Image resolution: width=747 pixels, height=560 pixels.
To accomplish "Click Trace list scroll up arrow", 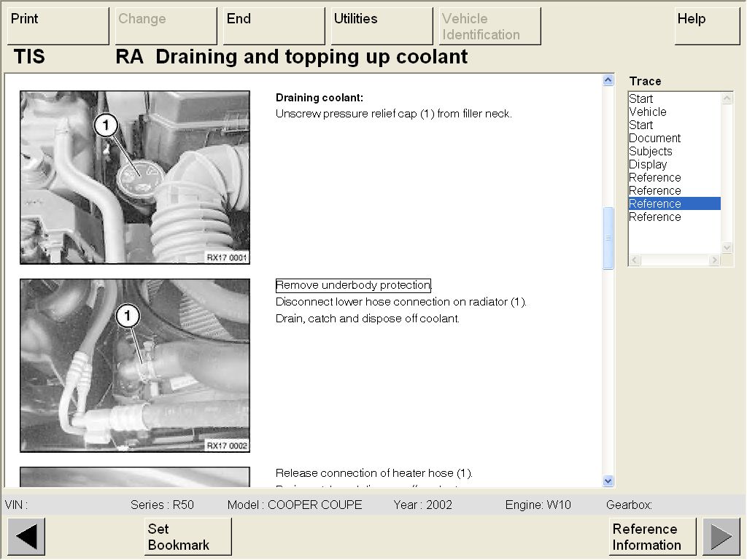I will (x=727, y=98).
